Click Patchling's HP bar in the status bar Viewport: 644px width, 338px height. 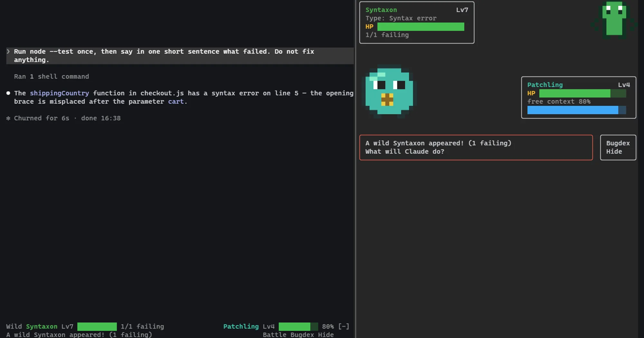pyautogui.click(x=298, y=326)
